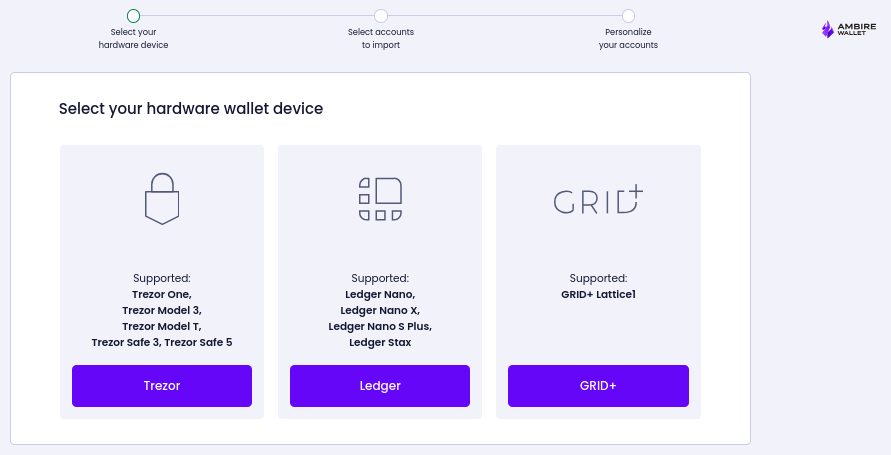Click the second step circle indicator
The height and width of the screenshot is (455, 891).
tap(381, 15)
